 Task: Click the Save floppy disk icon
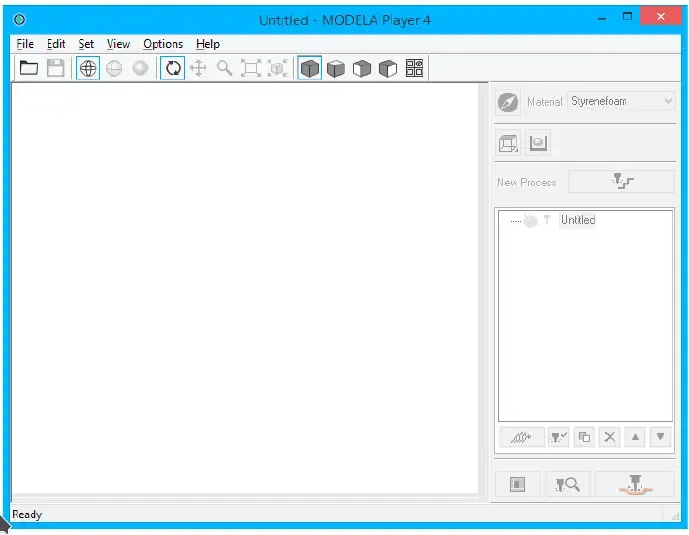56,68
